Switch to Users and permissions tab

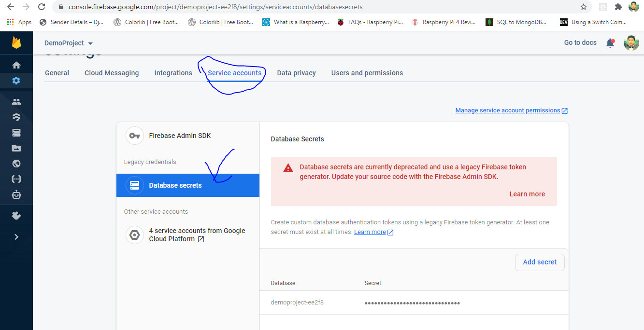[367, 73]
